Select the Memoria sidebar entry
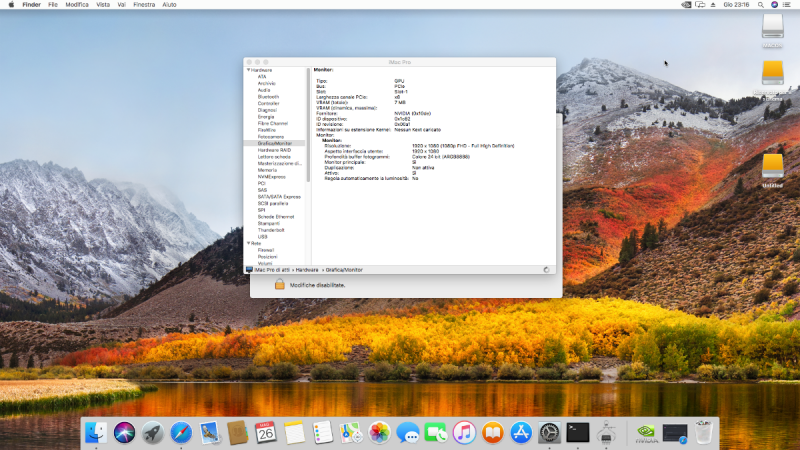 tap(267, 170)
